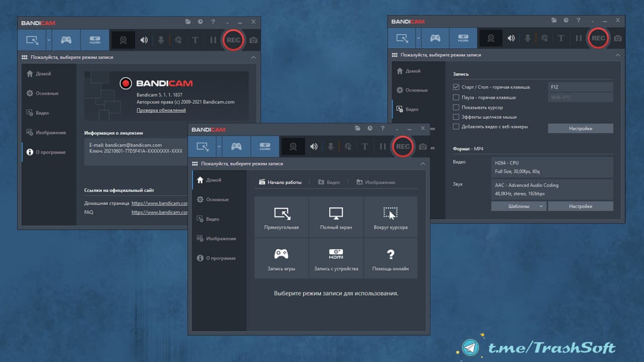The height and width of the screenshot is (362, 644).
Task: Switch to the Начало работы tab
Action: click(x=280, y=182)
